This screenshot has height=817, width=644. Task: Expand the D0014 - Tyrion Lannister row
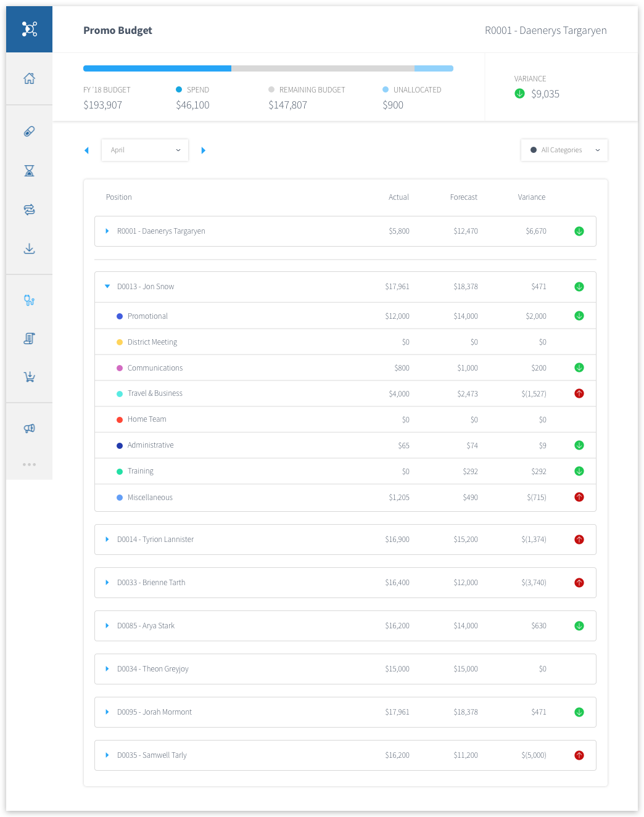coord(107,540)
